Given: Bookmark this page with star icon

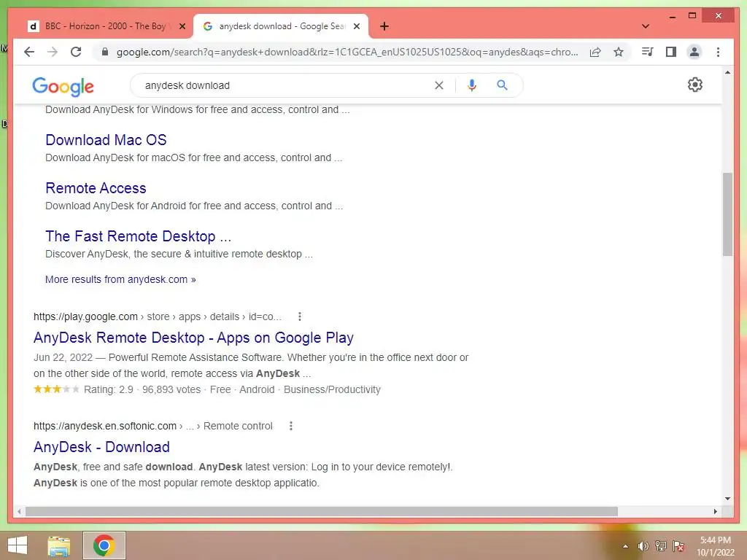Looking at the screenshot, I should click(x=619, y=52).
